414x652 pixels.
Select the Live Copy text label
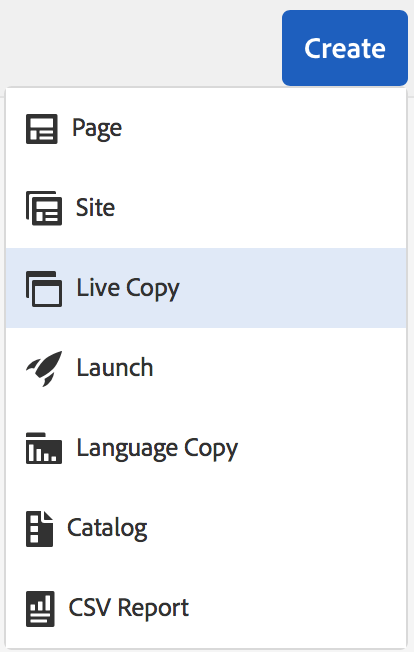point(128,288)
